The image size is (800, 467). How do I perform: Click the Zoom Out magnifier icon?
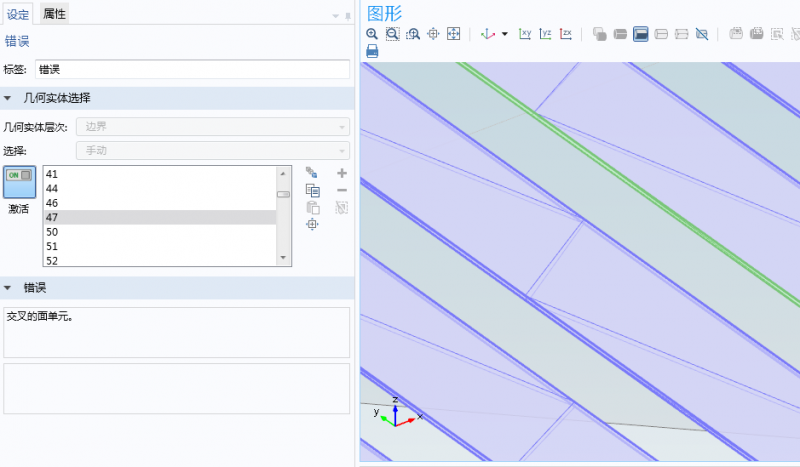click(392, 34)
